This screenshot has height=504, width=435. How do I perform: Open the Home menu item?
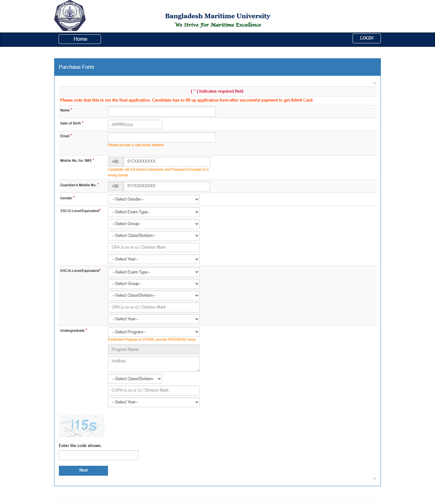(80, 39)
